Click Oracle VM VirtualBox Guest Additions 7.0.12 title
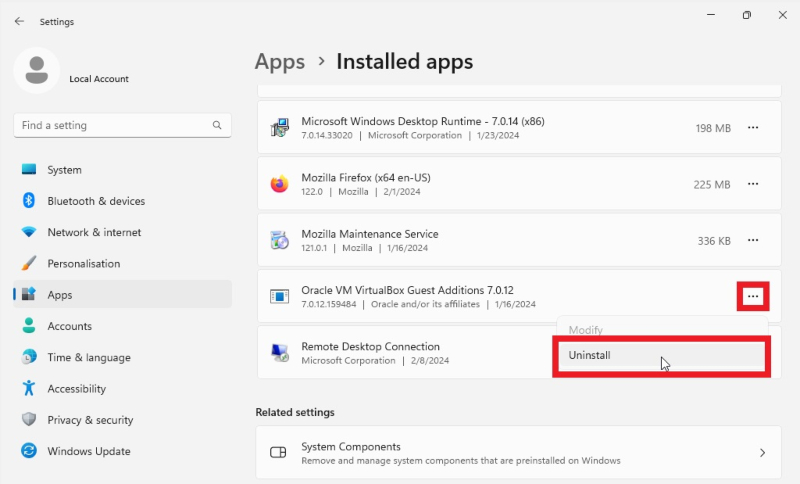The height and width of the screenshot is (484, 800). point(407,290)
